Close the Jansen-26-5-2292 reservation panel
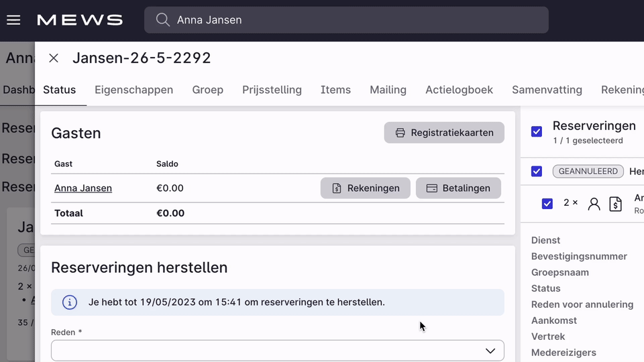644x362 pixels. (54, 58)
